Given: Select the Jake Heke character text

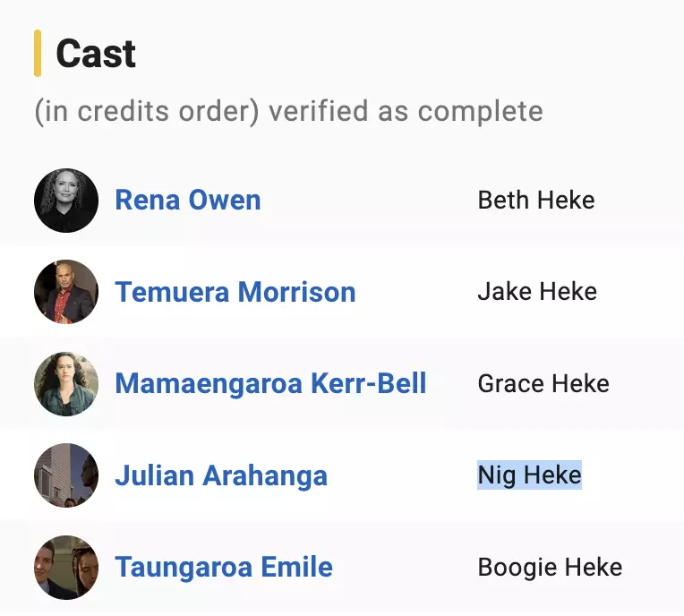Looking at the screenshot, I should (x=537, y=292).
